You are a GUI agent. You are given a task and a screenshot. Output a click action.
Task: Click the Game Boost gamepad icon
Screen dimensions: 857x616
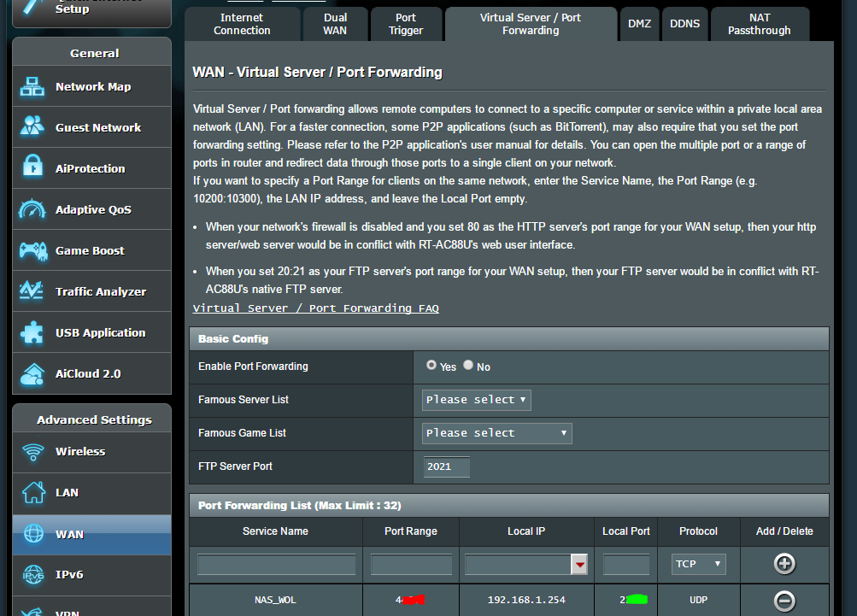pyautogui.click(x=33, y=251)
